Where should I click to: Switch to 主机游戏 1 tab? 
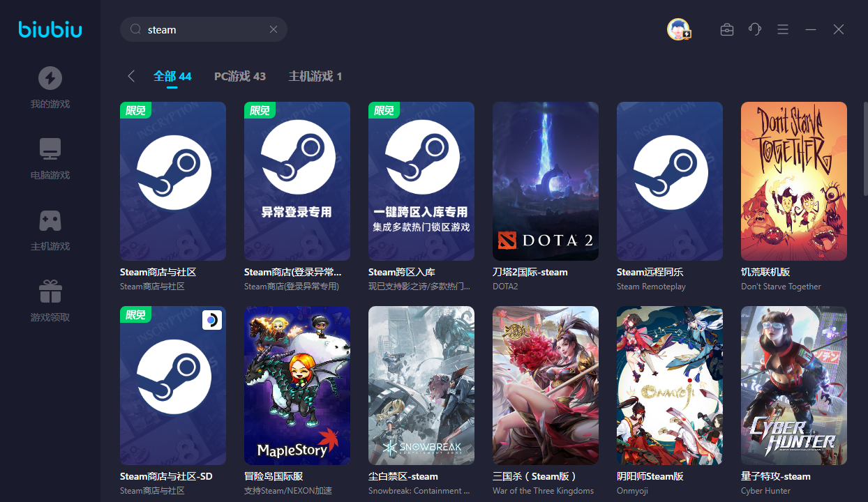click(315, 76)
